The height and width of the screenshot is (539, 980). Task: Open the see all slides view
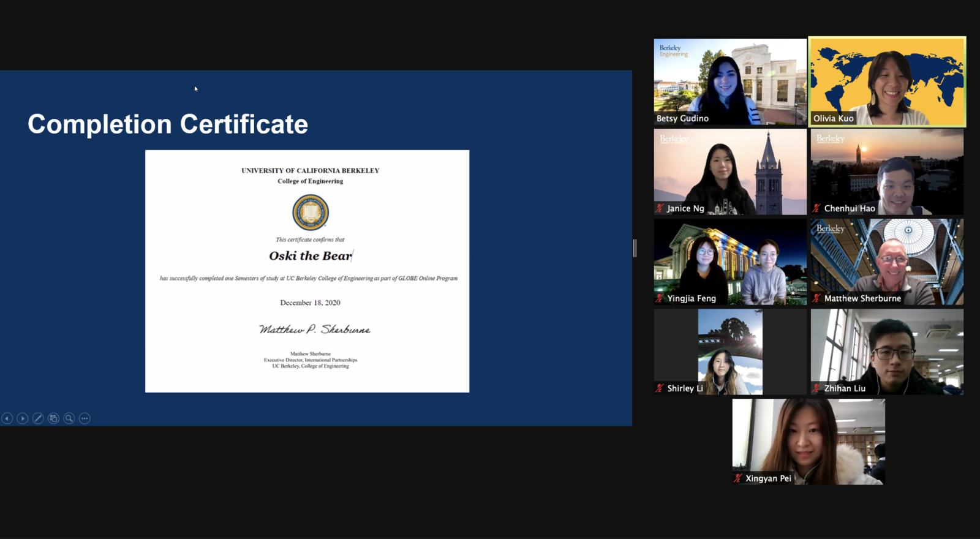pyautogui.click(x=54, y=418)
